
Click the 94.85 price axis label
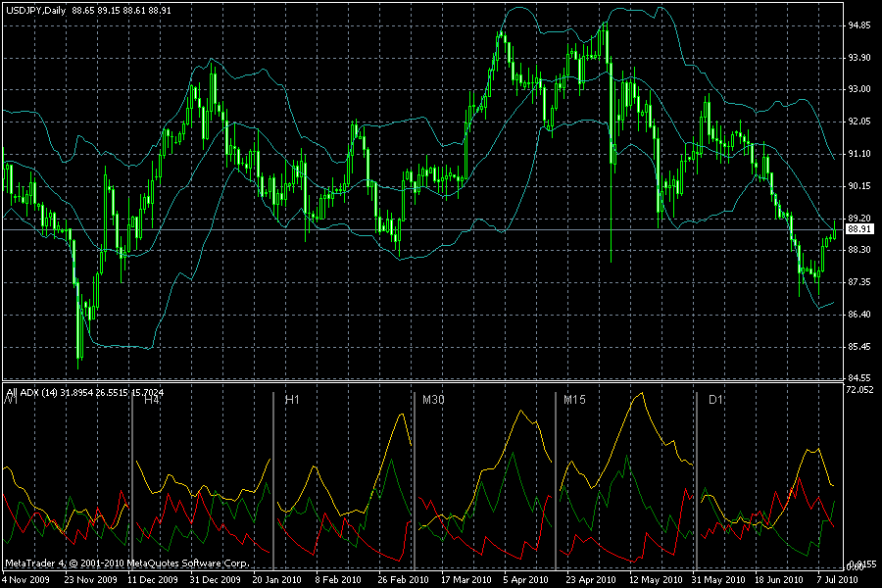click(x=858, y=25)
